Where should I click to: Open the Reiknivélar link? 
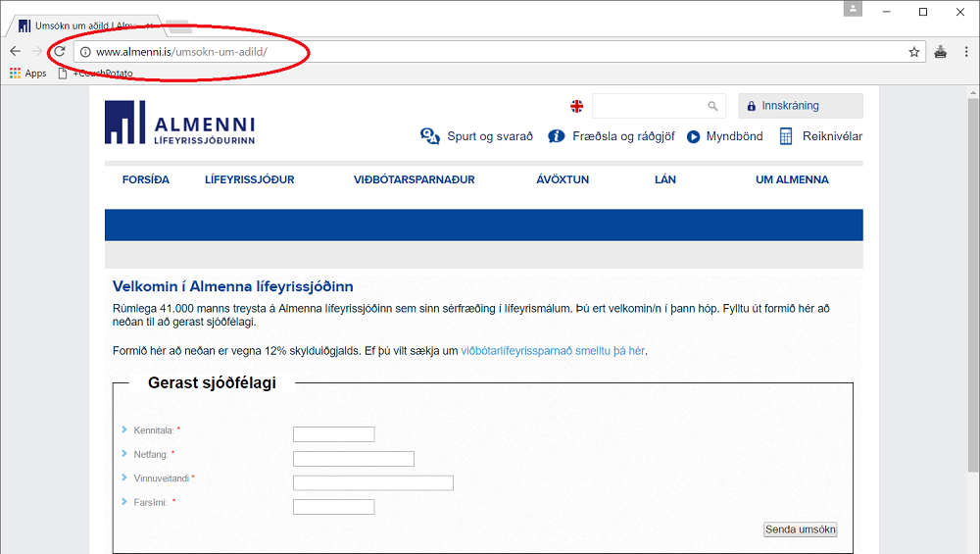[x=832, y=136]
